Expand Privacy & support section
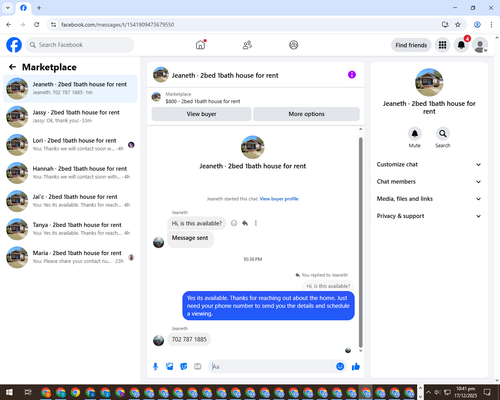 point(429,216)
